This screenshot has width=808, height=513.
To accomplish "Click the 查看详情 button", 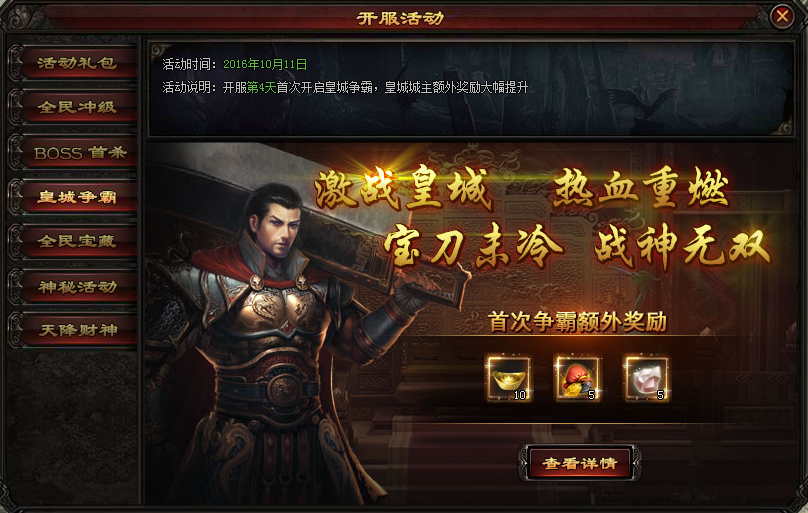I will pyautogui.click(x=580, y=463).
